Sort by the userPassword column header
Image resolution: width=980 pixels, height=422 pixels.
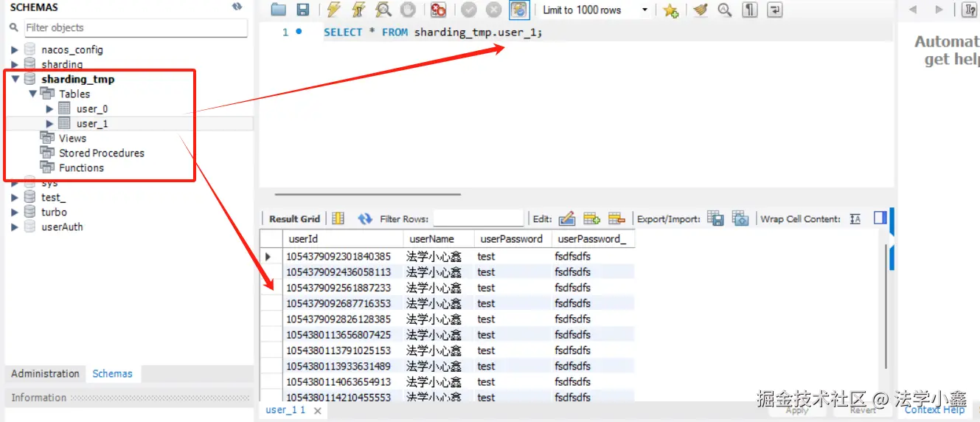513,239
